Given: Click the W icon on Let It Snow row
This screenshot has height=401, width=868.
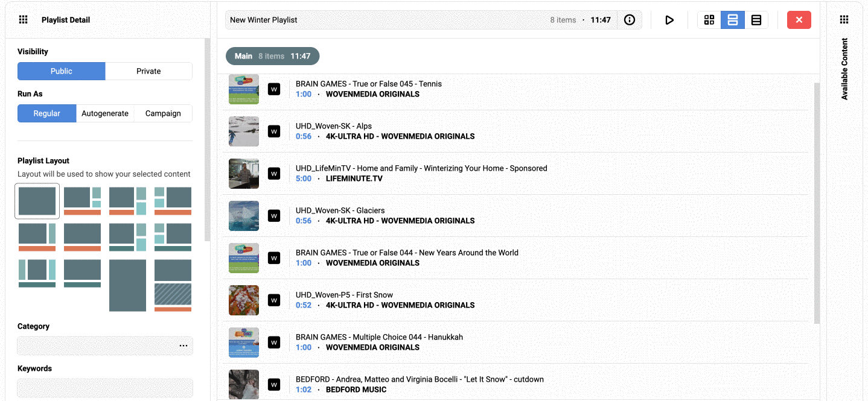Looking at the screenshot, I should tap(274, 385).
